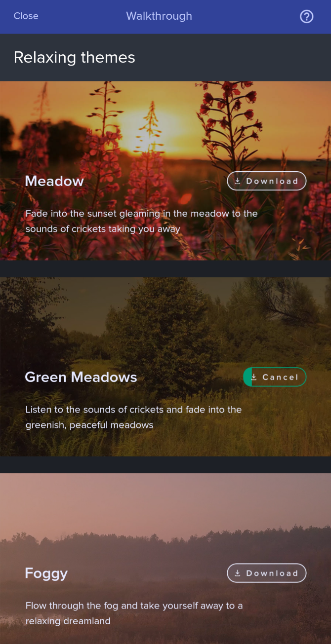331x644 pixels.
Task: Cancel the Green Meadows download
Action: click(275, 377)
